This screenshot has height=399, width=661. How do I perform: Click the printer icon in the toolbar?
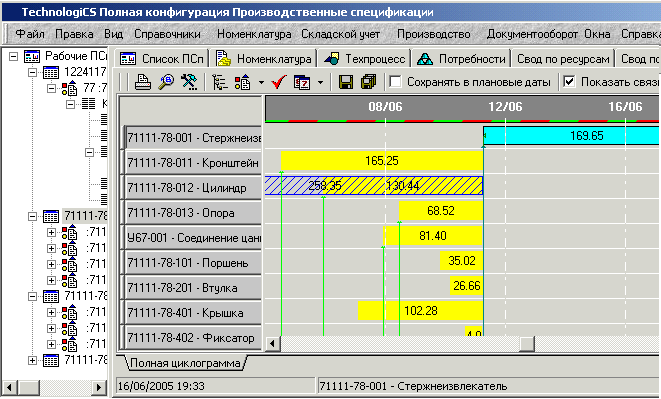(143, 82)
